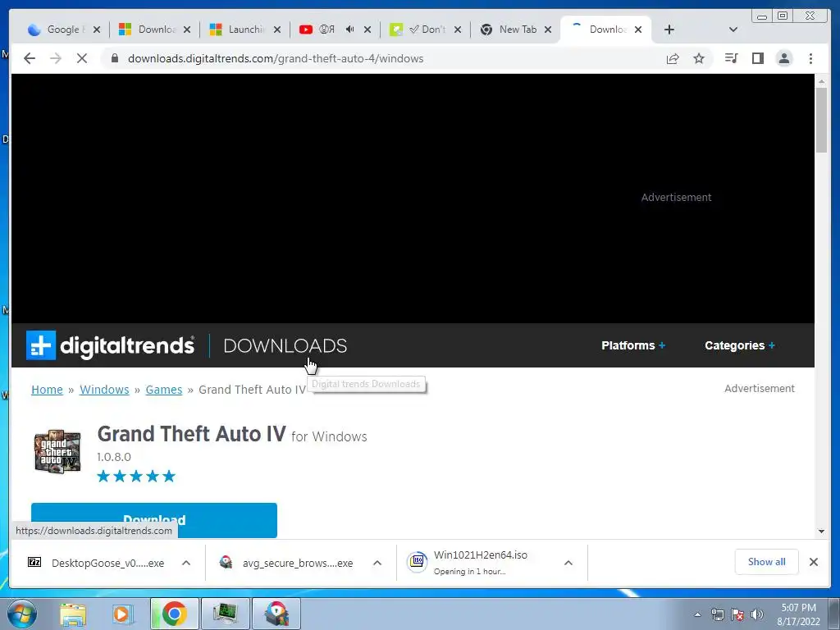
Task: Open avg_secure_browser exe download item
Action: tap(297, 563)
